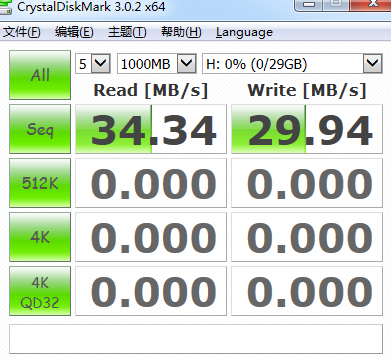
Task: Open the 编辑(E) menu
Action: pos(74,32)
